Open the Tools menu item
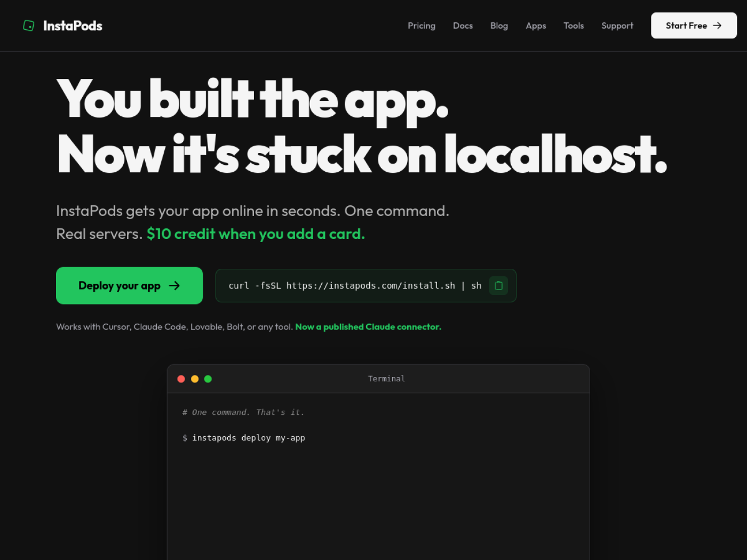Image resolution: width=747 pixels, height=560 pixels. coord(574,26)
